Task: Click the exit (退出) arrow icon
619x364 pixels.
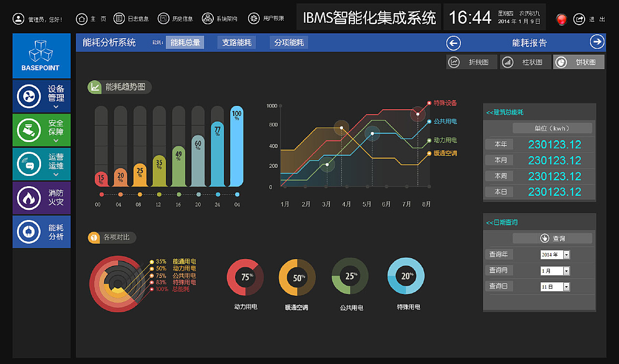Action: point(579,19)
